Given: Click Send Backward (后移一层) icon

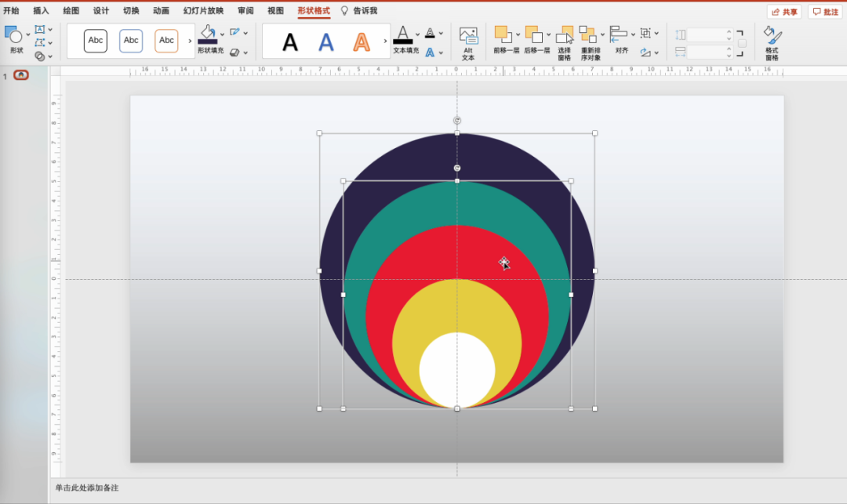Looking at the screenshot, I should 534,34.
